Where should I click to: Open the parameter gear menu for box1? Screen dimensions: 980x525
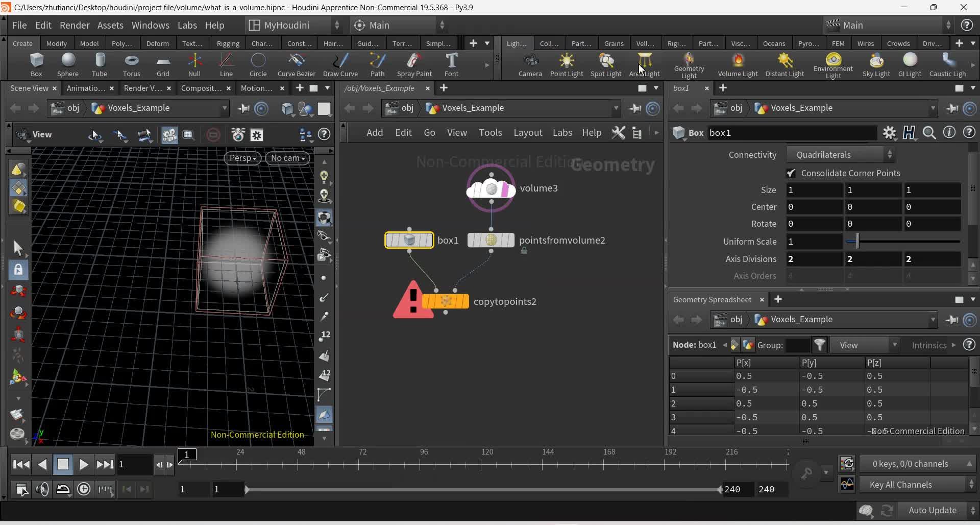[x=889, y=133]
